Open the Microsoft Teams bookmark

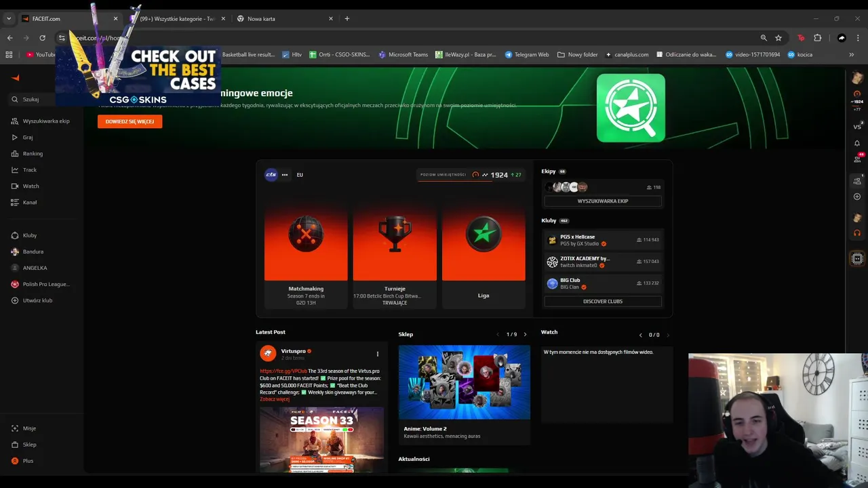tap(403, 54)
